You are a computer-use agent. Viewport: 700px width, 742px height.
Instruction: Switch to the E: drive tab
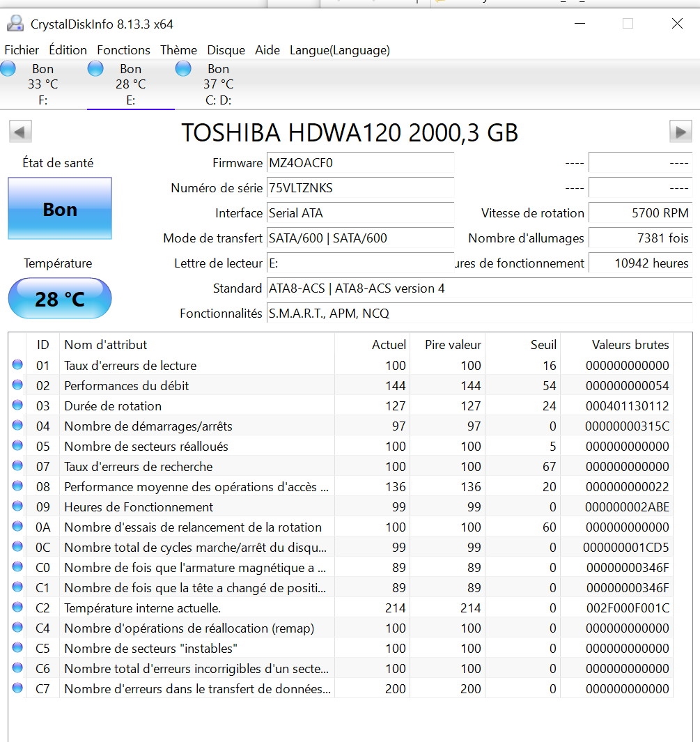(130, 84)
